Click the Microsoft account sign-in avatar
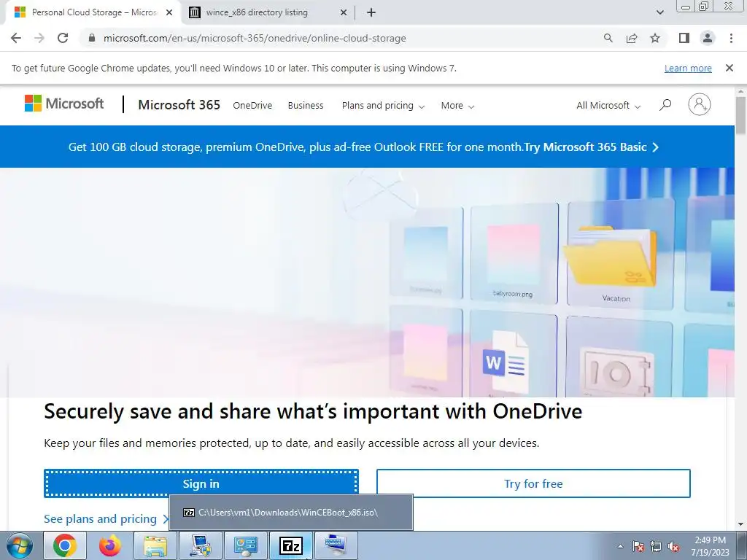Screen dimensions: 747x560 coord(699,104)
